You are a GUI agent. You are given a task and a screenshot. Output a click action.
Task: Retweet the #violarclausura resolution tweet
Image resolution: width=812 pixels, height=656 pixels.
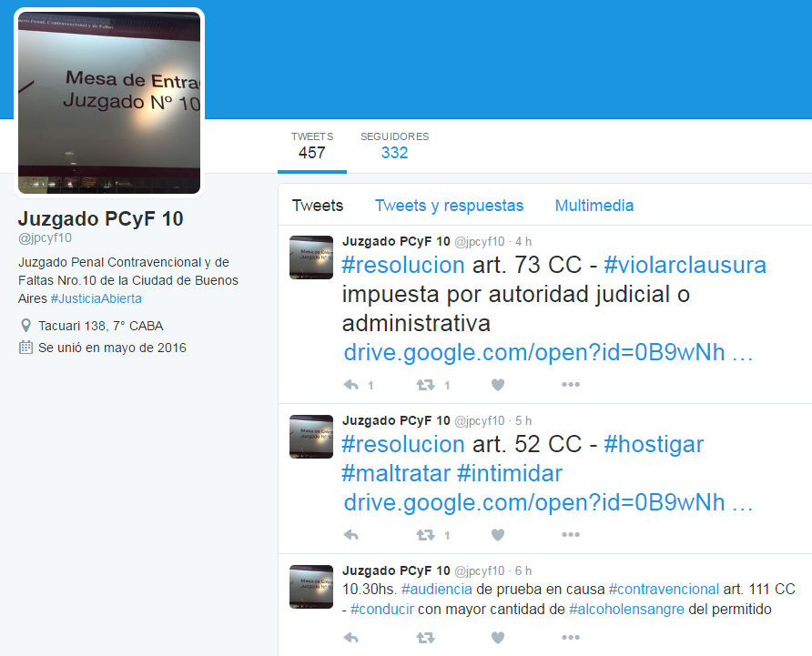tap(426, 385)
